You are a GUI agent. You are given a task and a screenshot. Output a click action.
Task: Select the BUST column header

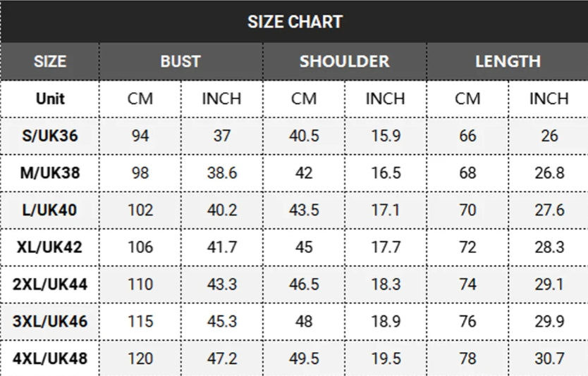coord(180,61)
